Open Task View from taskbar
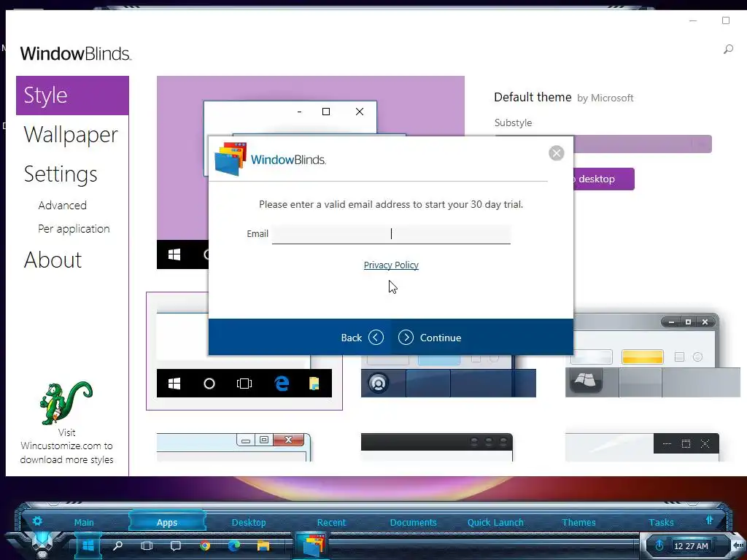The width and height of the screenshot is (747, 560). point(147,545)
